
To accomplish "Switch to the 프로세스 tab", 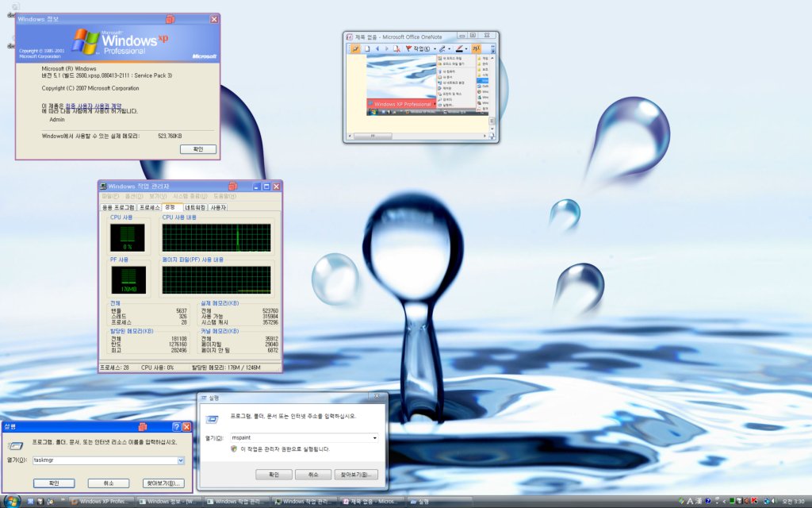I will tap(149, 207).
